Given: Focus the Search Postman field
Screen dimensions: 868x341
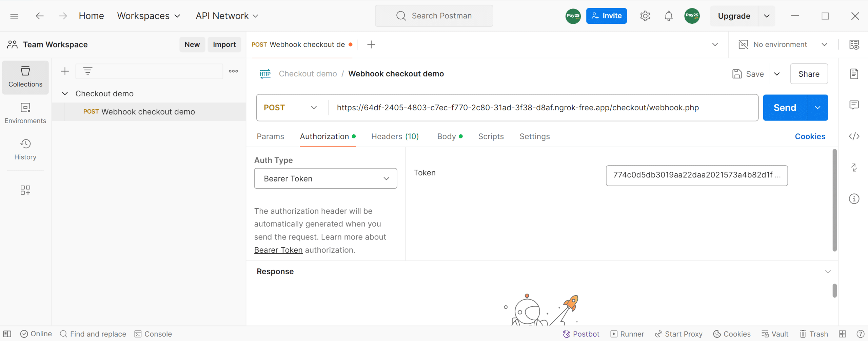Looking at the screenshot, I should (x=434, y=16).
